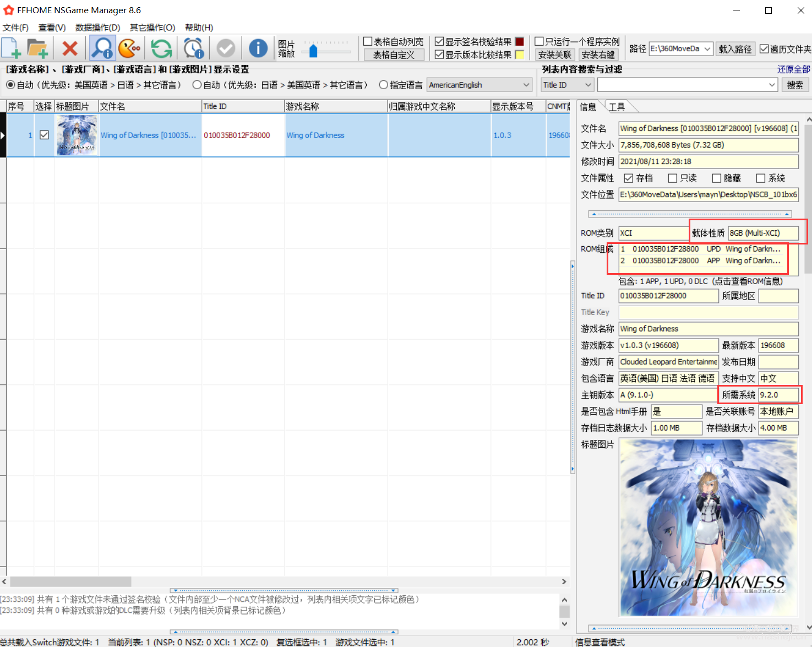Click the alarm clock info icon
Screen dimensions: 812x647
click(x=194, y=48)
